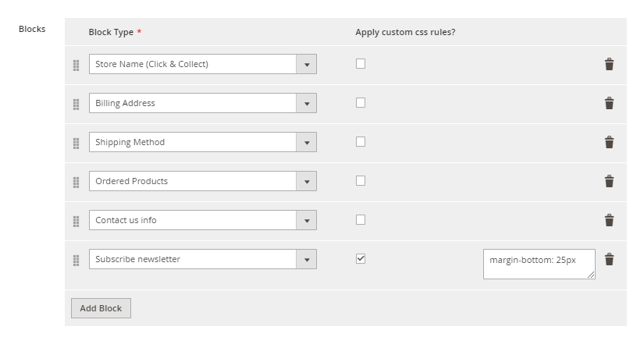Click drag handle of Store Name row
644x348 pixels.
(x=76, y=65)
